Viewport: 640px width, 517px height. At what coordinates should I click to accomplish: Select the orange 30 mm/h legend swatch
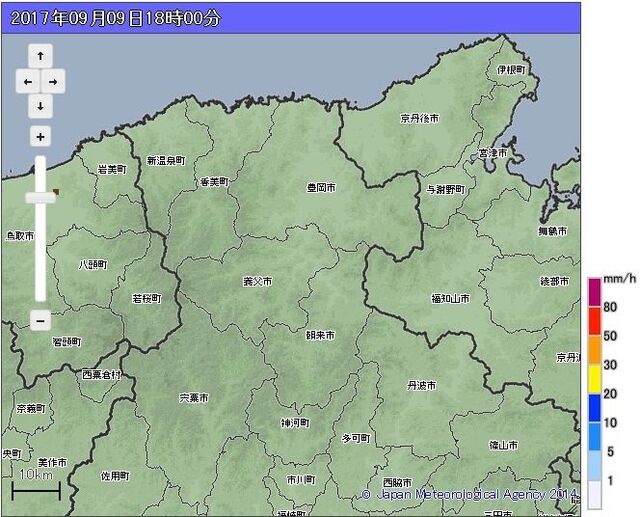[x=594, y=350]
